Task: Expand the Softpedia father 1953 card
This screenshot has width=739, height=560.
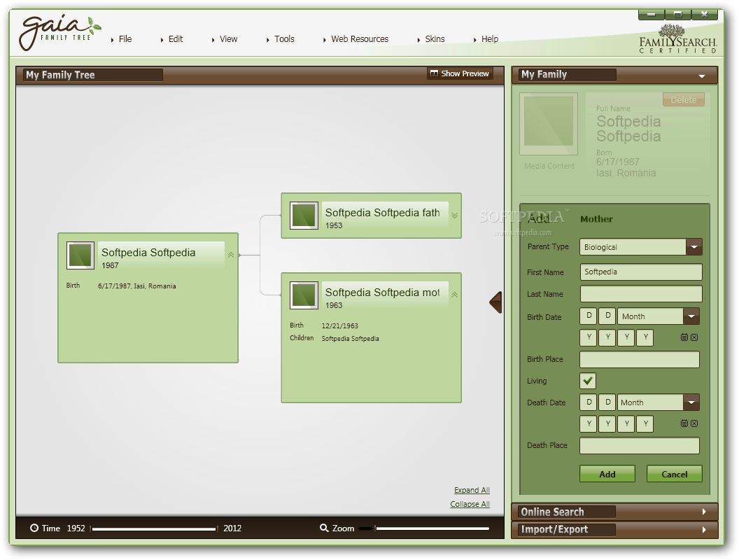Action: coord(454,216)
